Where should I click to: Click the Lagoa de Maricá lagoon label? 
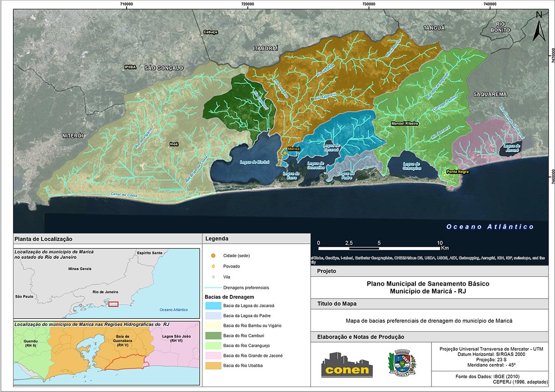tap(254, 162)
